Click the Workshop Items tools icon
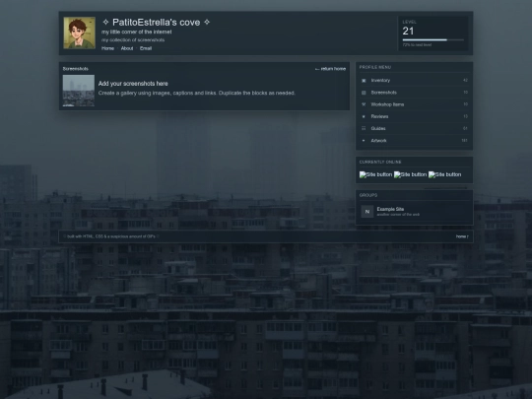This screenshot has height=399, width=532. (x=364, y=104)
